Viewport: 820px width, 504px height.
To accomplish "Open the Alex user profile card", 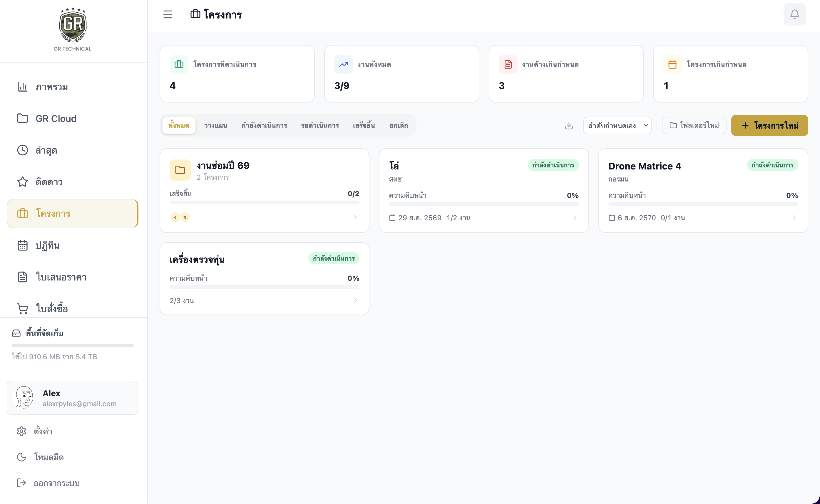I will point(72,398).
